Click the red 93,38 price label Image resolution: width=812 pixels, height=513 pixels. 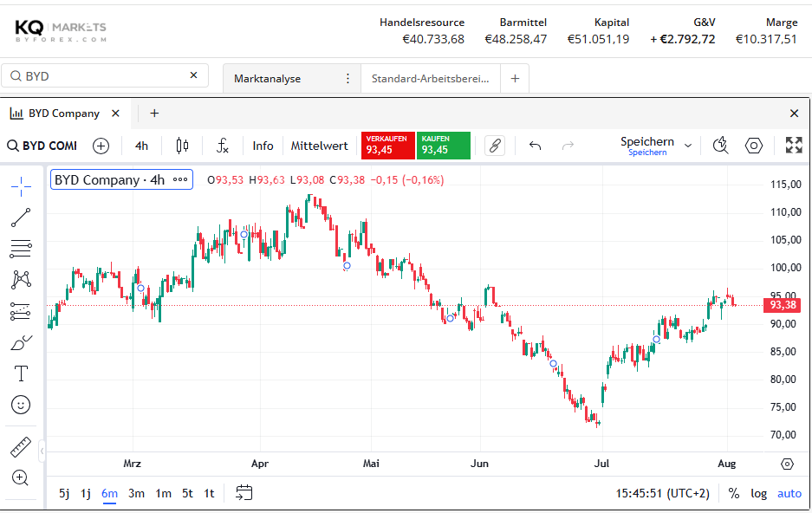tap(783, 305)
